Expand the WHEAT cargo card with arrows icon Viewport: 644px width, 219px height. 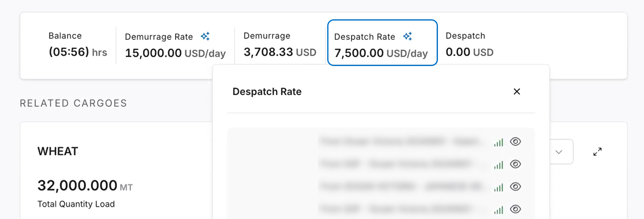click(x=597, y=152)
